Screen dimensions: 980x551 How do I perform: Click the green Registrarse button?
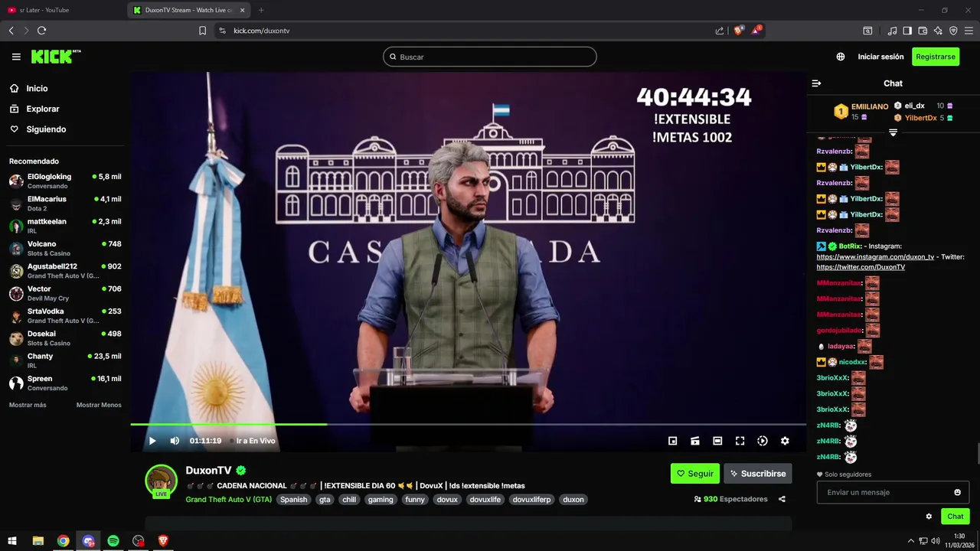pos(936,57)
